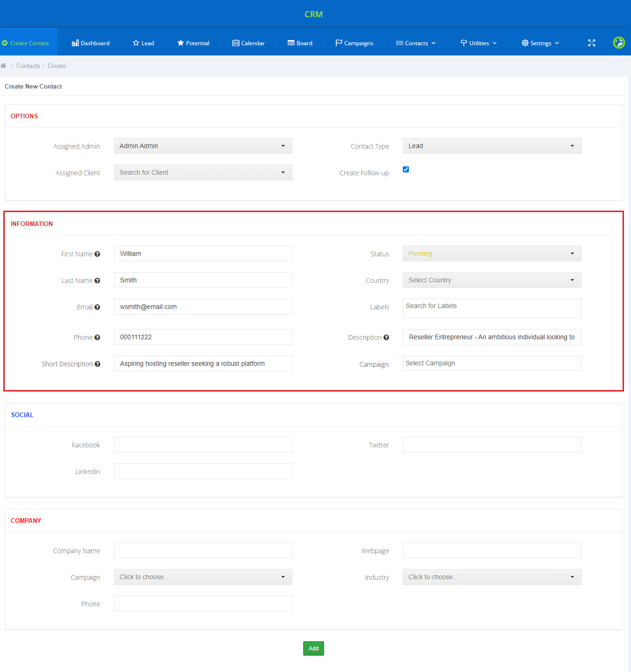This screenshot has height=672, width=631.
Task: Click the Last Name field
Action: pos(203,280)
